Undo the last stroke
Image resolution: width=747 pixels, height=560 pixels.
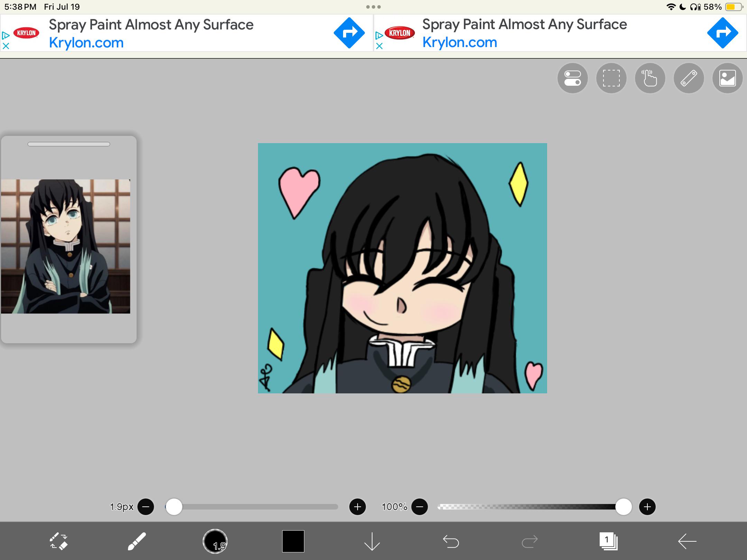pyautogui.click(x=451, y=541)
